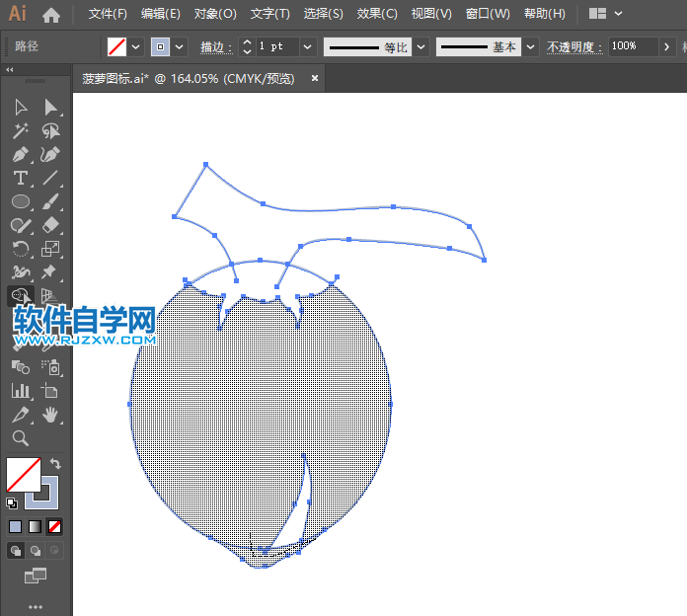Select the Perspective Grid tool
687x616 pixels.
pyautogui.click(x=49, y=295)
